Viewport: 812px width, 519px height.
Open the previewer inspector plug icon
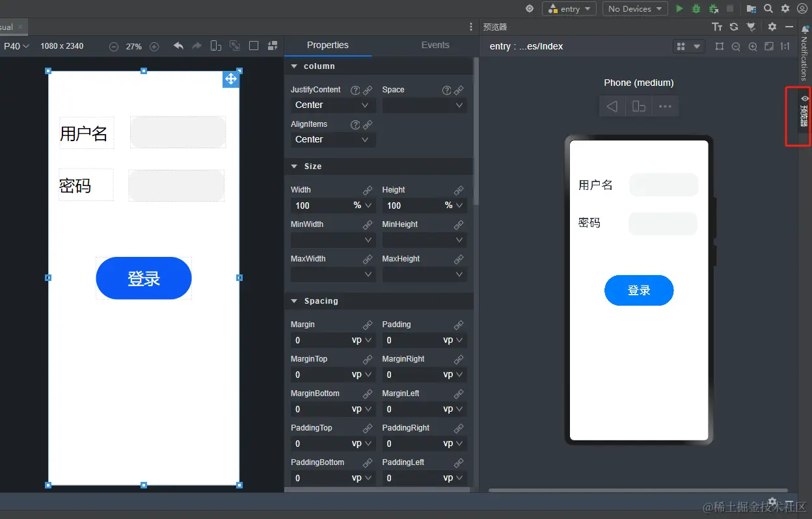(x=751, y=27)
